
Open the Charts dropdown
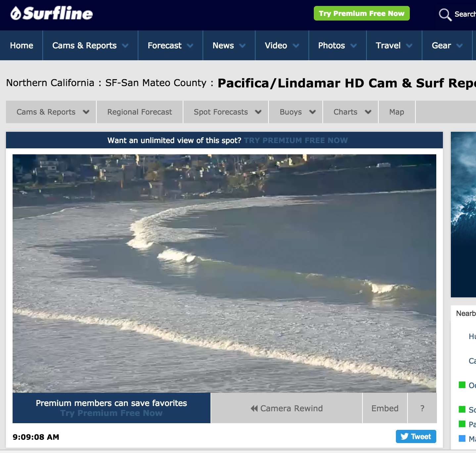tap(352, 112)
